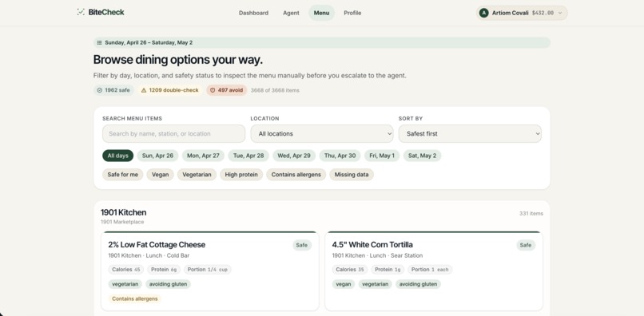Click the 1901 Marketplace subtitle

[122, 222]
